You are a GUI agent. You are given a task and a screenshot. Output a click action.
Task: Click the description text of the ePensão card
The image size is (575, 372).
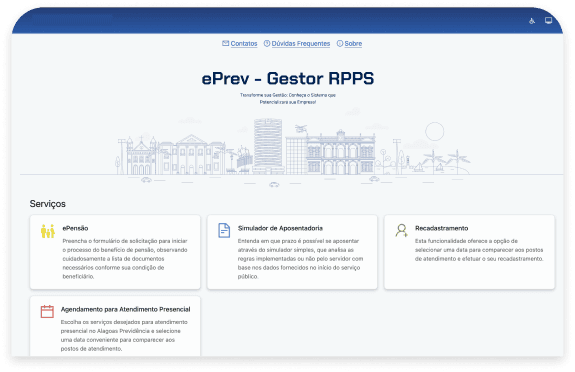point(125,259)
